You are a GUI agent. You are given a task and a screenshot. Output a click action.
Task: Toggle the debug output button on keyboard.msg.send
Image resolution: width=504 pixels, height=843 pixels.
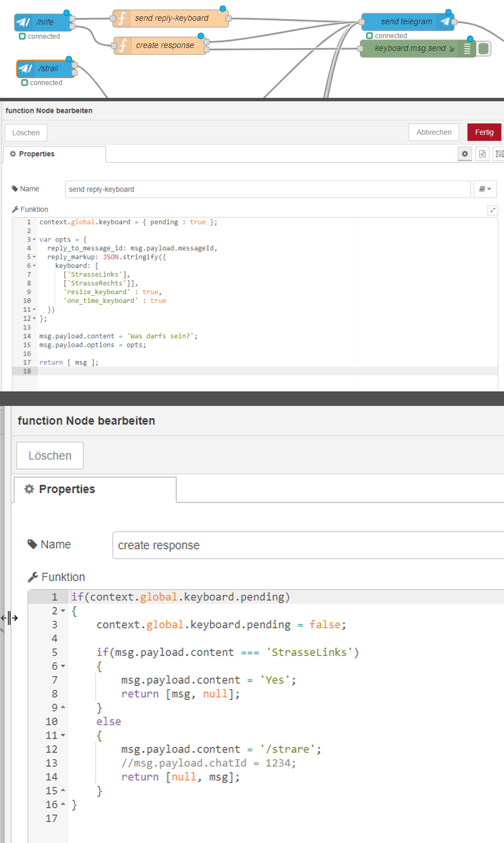(x=483, y=48)
